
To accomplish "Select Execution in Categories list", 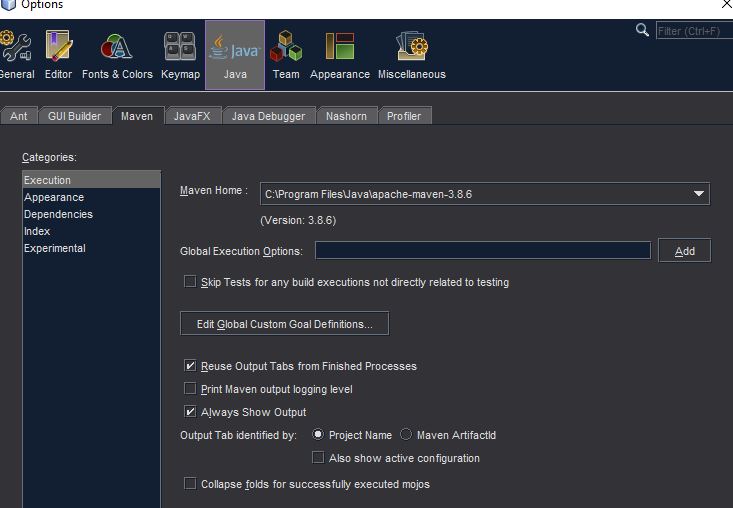I will click(x=91, y=180).
